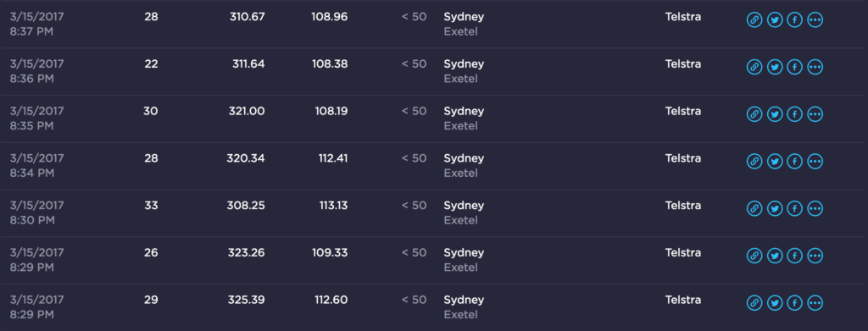Share the 8:37 PM result on Twitter

click(x=775, y=19)
